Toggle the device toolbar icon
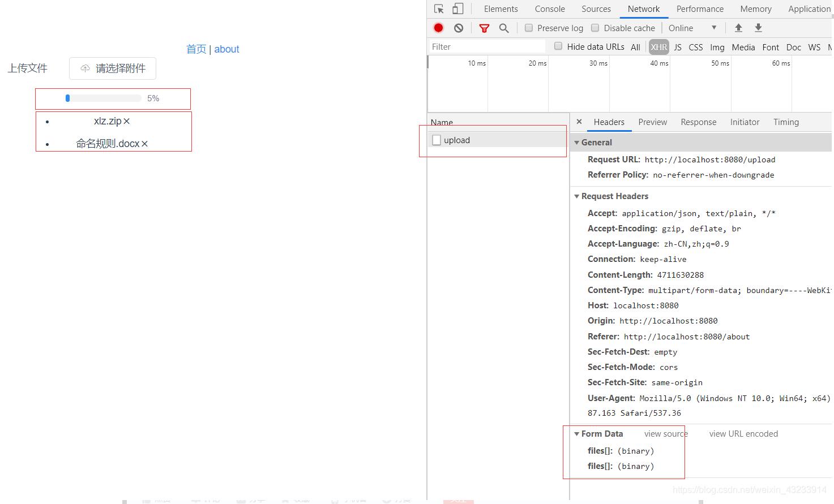 pyautogui.click(x=457, y=9)
